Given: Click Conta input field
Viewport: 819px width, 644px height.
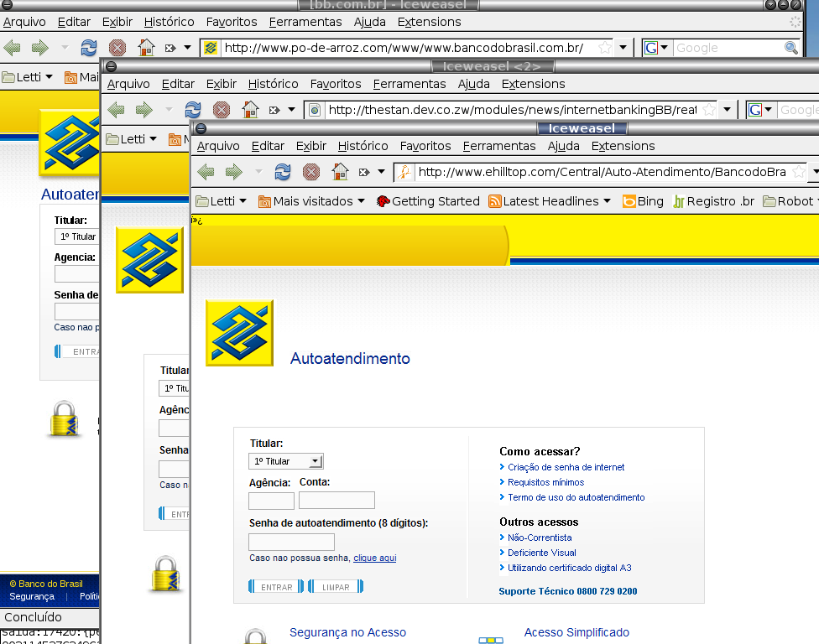Looking at the screenshot, I should pyautogui.click(x=336, y=501).
